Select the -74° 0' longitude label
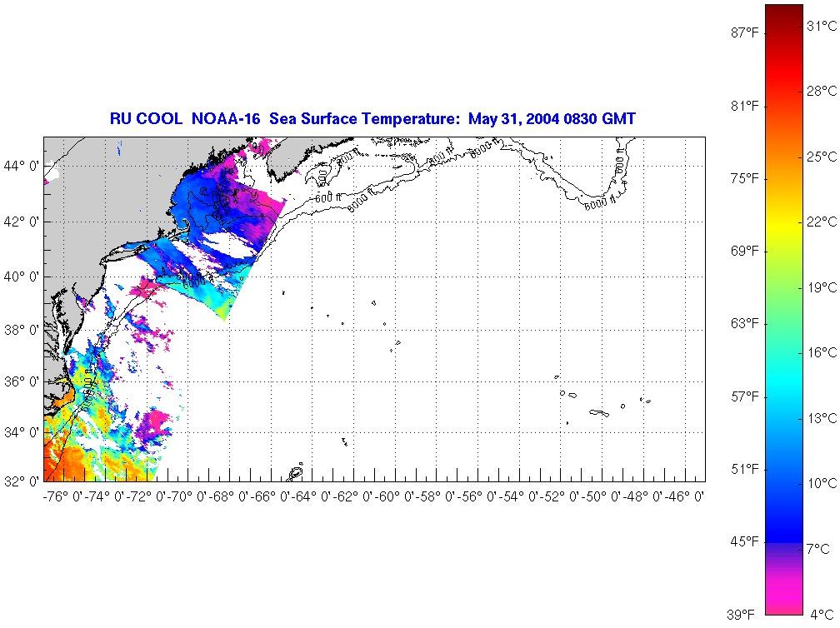Screen dimensions: 840x628 point(104,497)
